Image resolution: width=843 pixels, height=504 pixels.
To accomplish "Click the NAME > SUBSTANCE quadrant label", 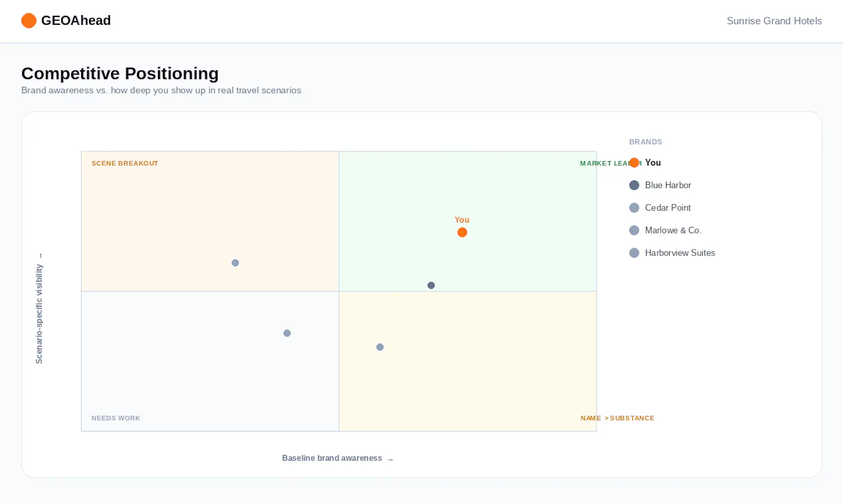I will (617, 418).
